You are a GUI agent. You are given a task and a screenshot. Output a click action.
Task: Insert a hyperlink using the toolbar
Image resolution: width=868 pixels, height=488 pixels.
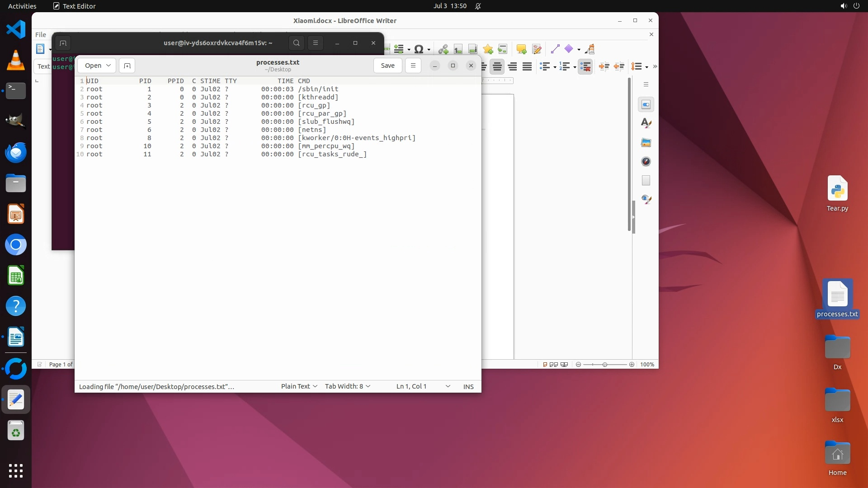coord(443,49)
